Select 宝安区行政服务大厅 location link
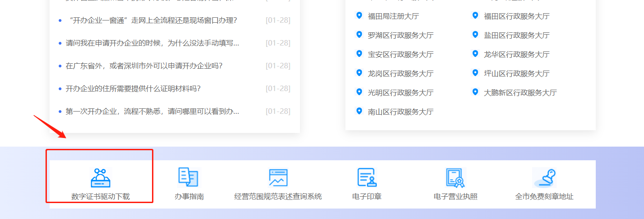This screenshot has width=644, height=219. coord(401,54)
